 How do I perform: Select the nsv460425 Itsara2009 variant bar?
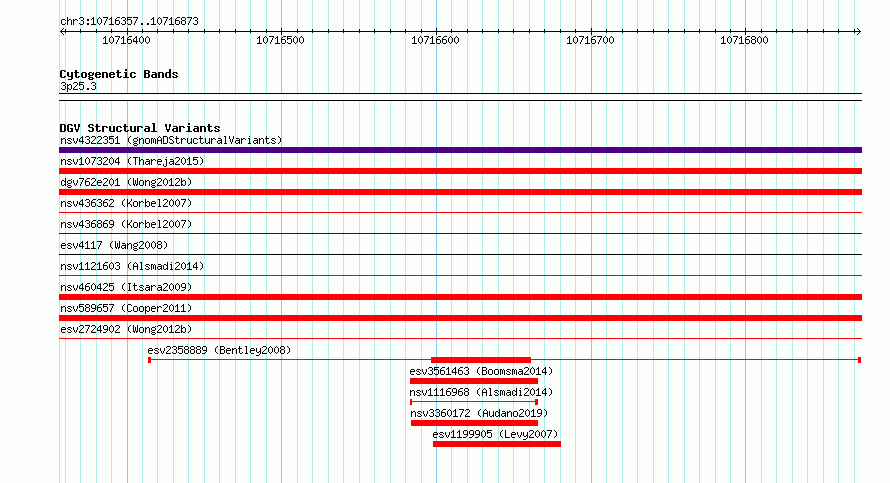[460, 297]
